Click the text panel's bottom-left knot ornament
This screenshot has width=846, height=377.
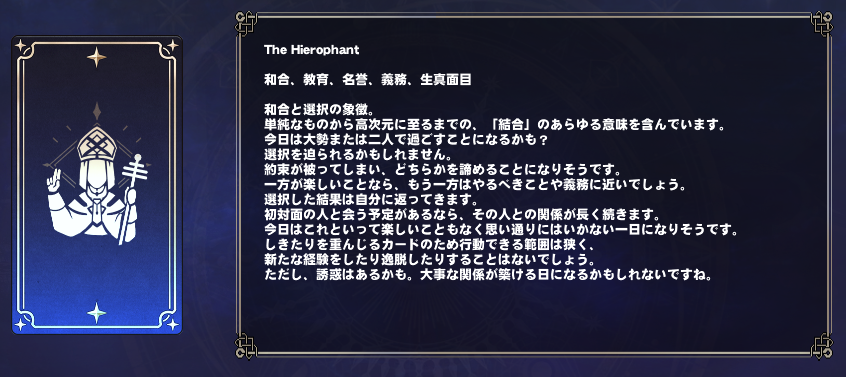coord(245,346)
